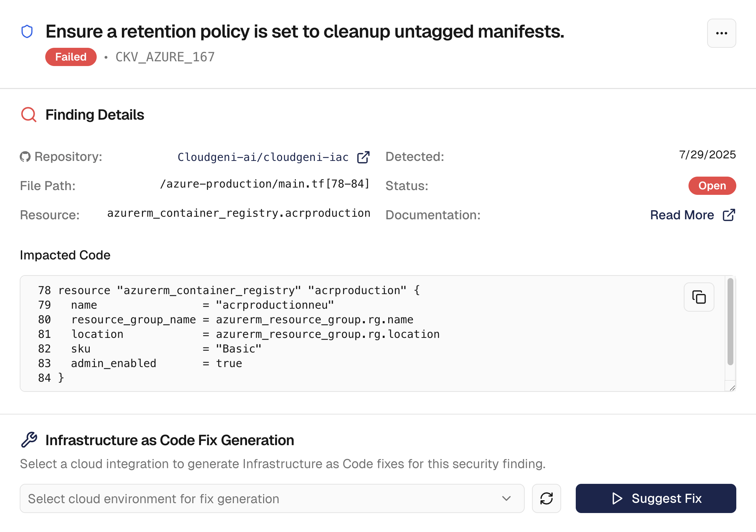
Task: Follow the Read More documentation link
Action: tap(682, 215)
